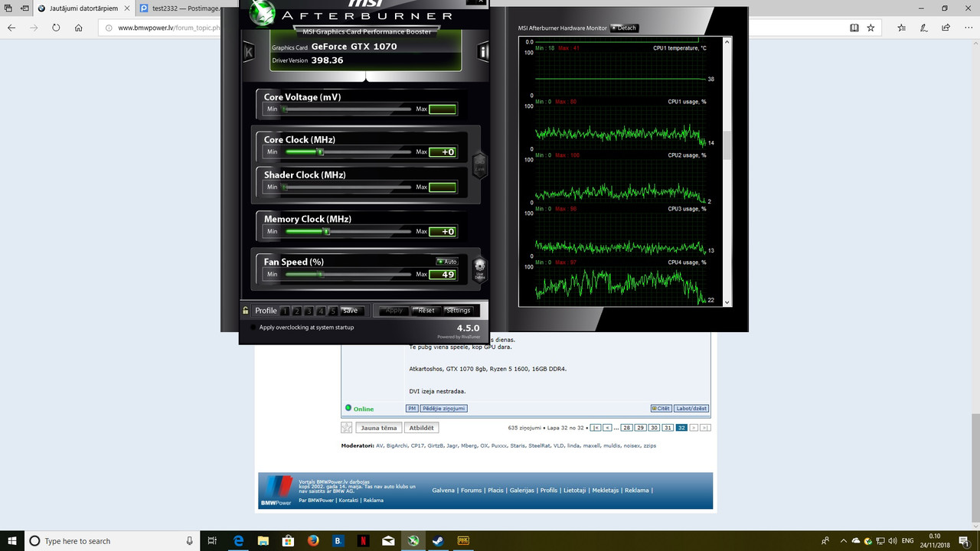The height and width of the screenshot is (551, 980).
Task: Click the Core Clock +0 value field
Action: pyautogui.click(x=443, y=152)
